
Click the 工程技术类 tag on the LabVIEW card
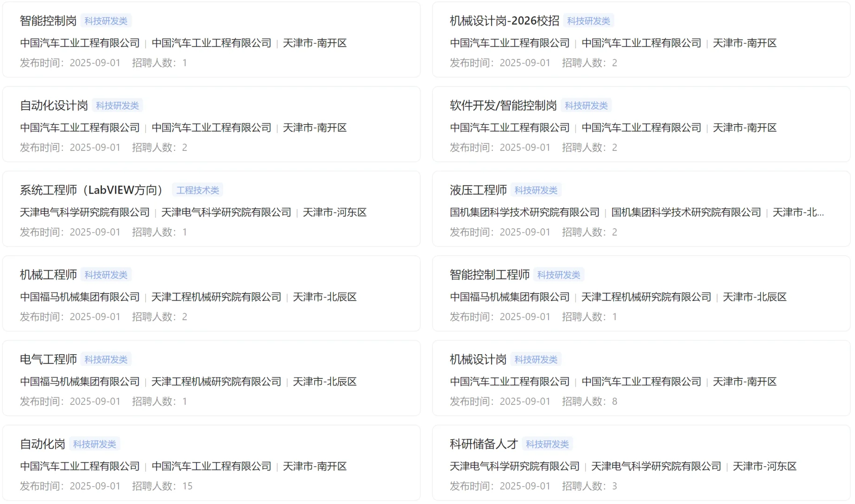click(x=198, y=190)
